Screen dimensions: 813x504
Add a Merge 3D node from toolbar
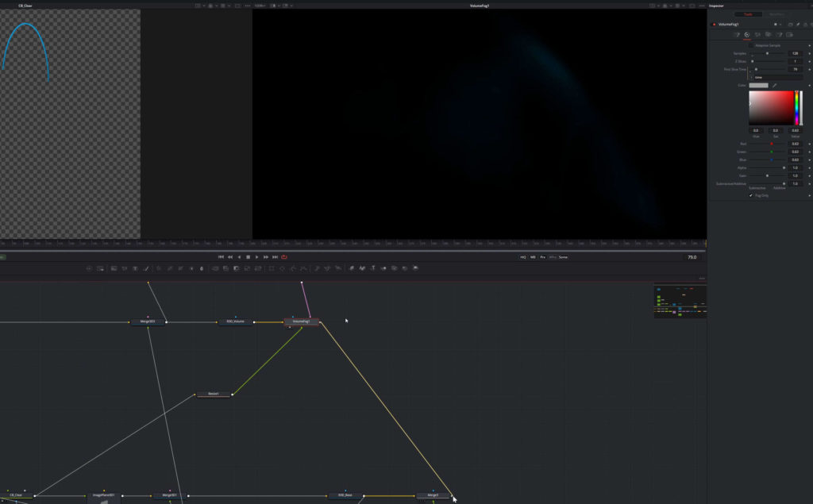383,268
